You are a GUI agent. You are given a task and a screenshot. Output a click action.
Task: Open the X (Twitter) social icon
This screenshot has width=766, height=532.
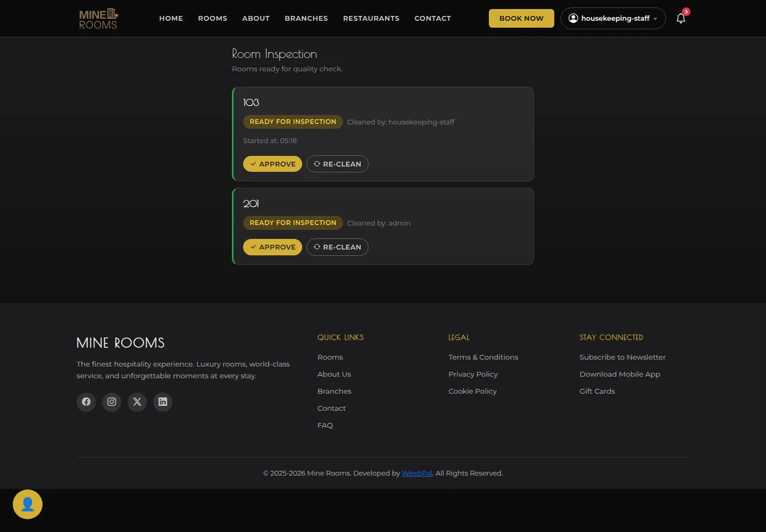pos(137,402)
